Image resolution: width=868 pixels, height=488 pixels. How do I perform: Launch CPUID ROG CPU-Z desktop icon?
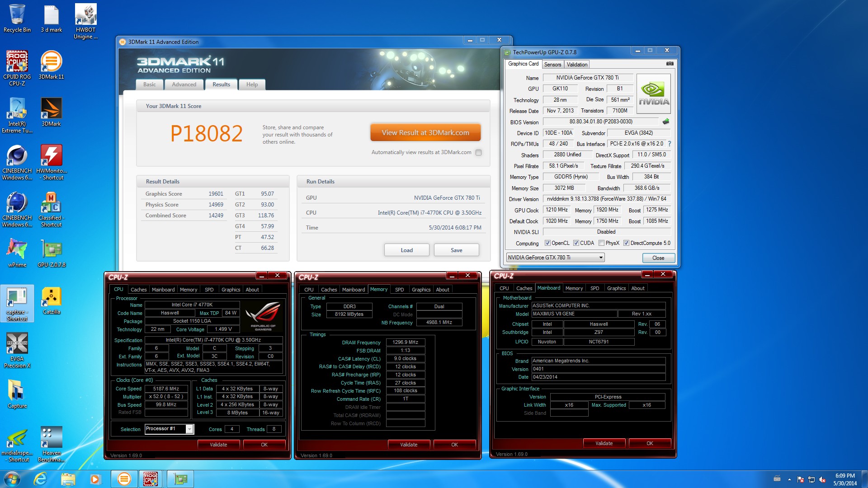click(17, 68)
